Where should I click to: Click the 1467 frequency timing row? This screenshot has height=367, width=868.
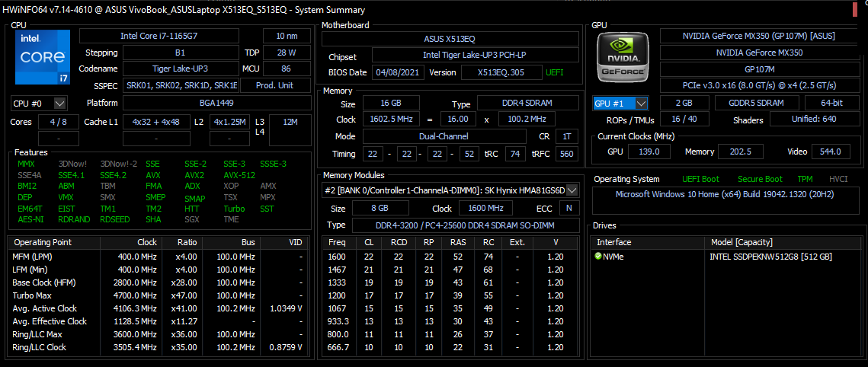pos(450,270)
